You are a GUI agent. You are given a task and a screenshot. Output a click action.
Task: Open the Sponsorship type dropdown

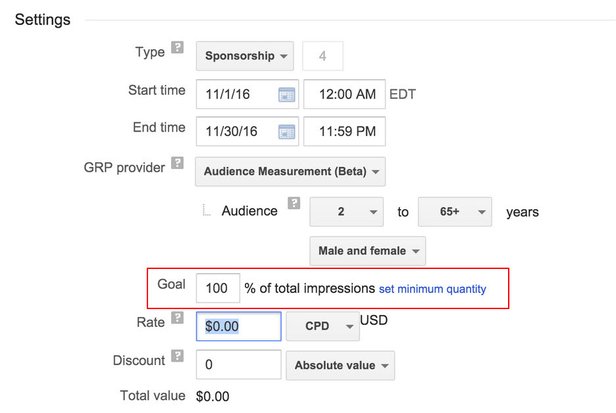tap(244, 56)
